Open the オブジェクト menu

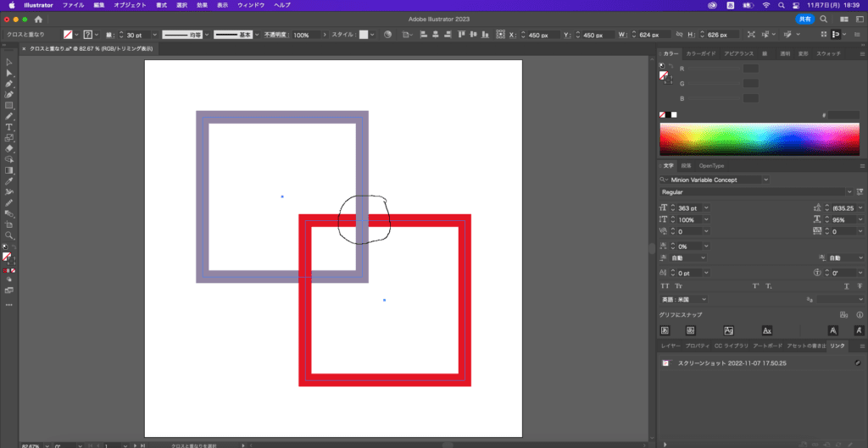coord(130,5)
